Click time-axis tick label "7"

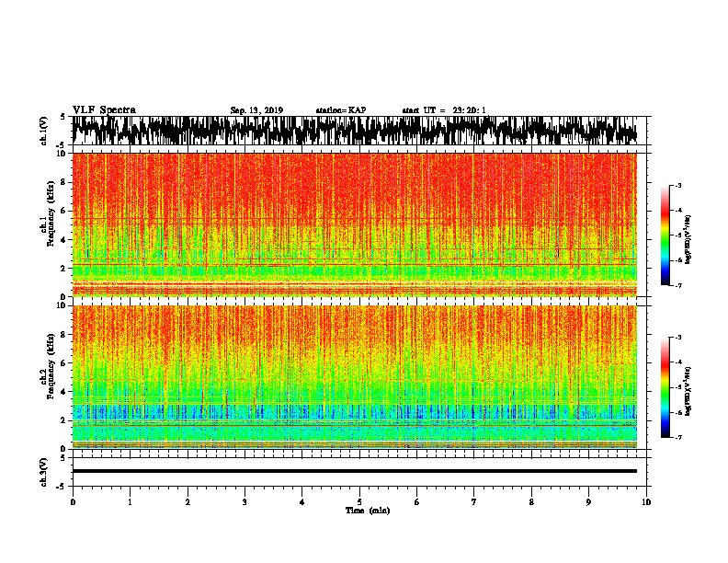474,502
